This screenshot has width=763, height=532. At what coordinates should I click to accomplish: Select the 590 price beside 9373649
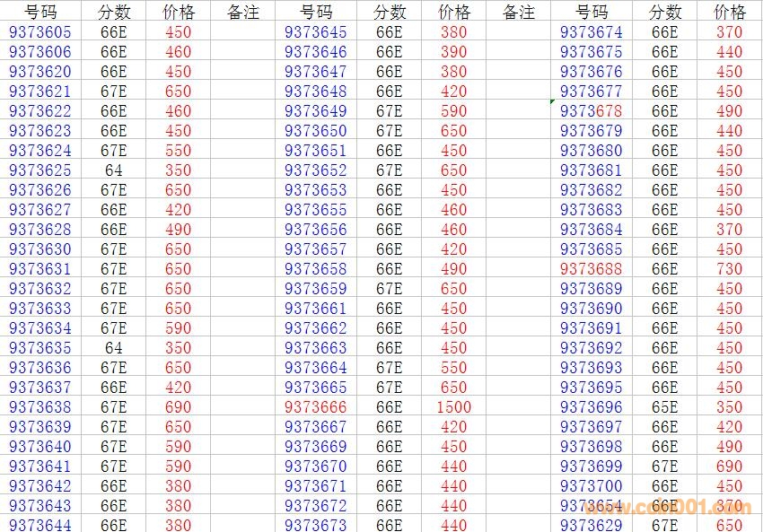(x=454, y=111)
